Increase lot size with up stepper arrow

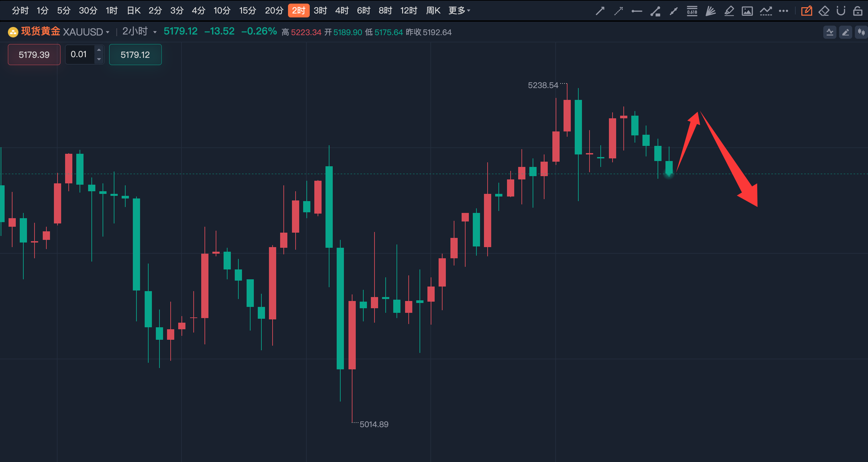click(99, 50)
